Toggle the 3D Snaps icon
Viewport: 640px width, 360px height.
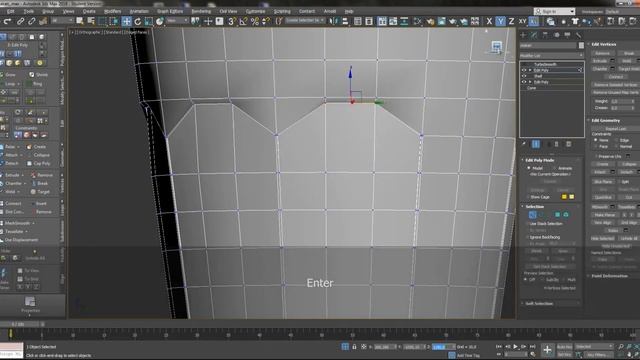[231, 21]
